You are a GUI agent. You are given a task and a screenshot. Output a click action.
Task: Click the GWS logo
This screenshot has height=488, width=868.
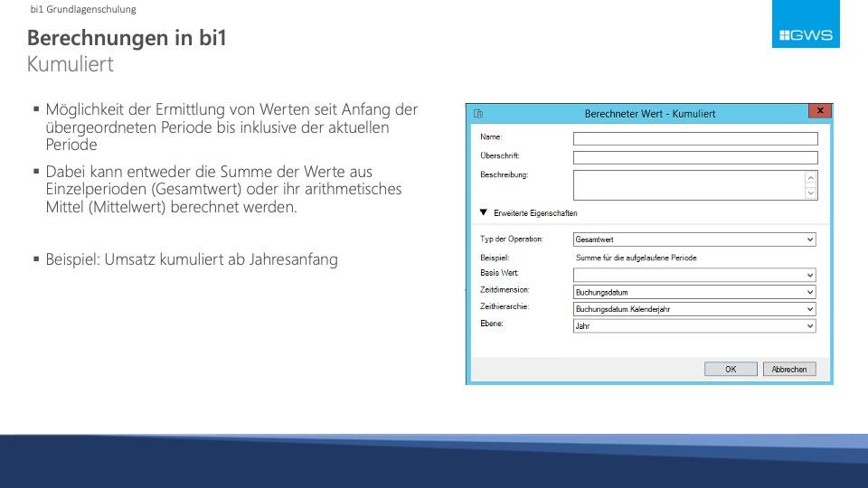coord(806,23)
